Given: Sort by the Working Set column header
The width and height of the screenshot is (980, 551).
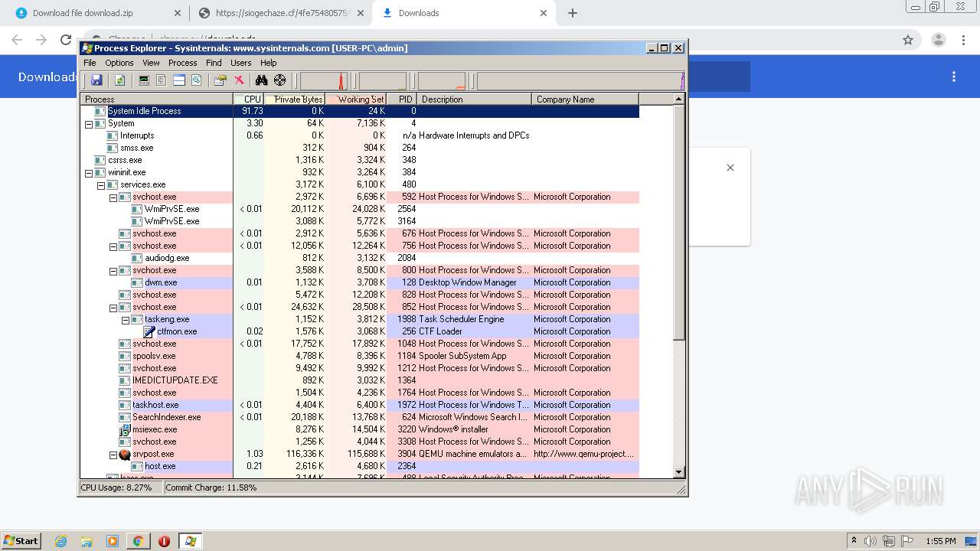Looking at the screenshot, I should tap(356, 99).
